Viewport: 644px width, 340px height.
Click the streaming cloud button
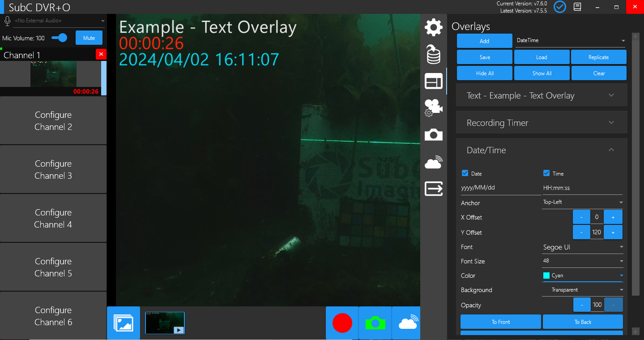407,323
